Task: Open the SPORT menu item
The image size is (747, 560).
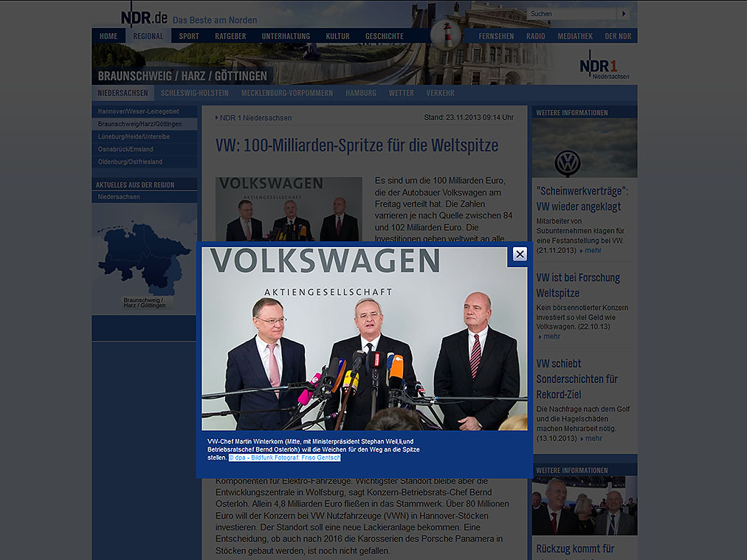Action: pos(189,36)
